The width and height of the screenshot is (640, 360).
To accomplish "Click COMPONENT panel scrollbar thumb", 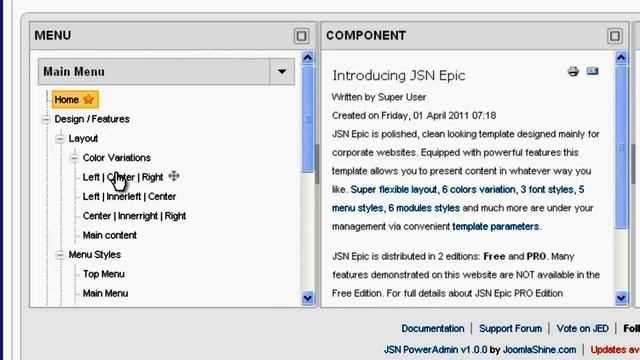I will (x=621, y=147).
